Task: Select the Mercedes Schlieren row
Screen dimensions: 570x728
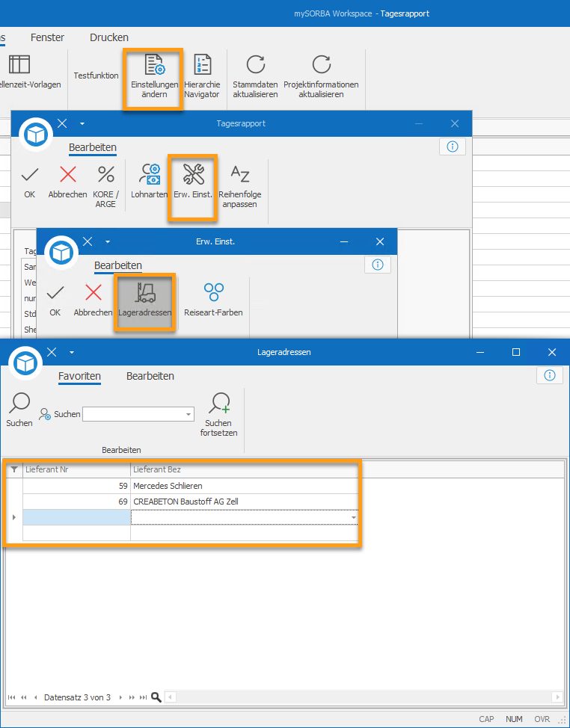Action: pos(191,486)
